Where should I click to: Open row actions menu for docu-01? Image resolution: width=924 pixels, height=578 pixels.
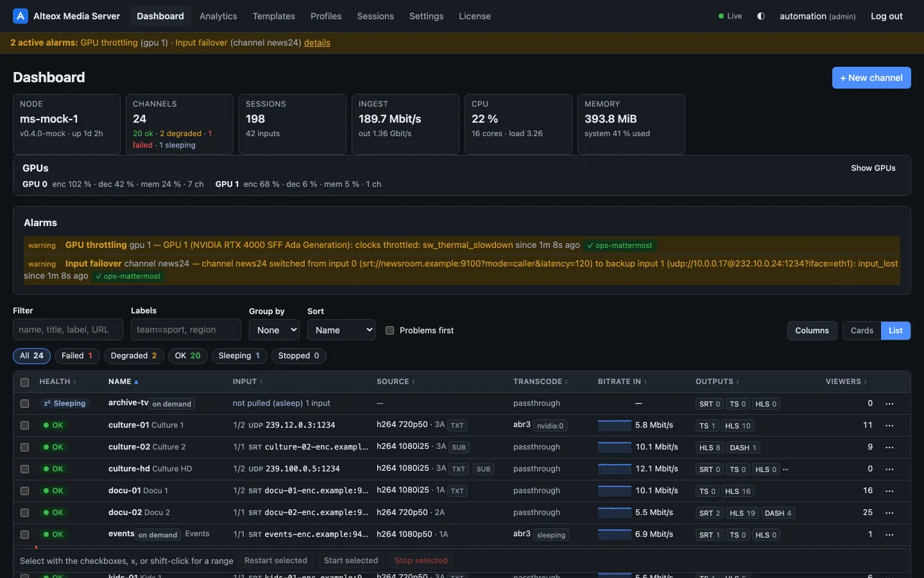point(889,491)
